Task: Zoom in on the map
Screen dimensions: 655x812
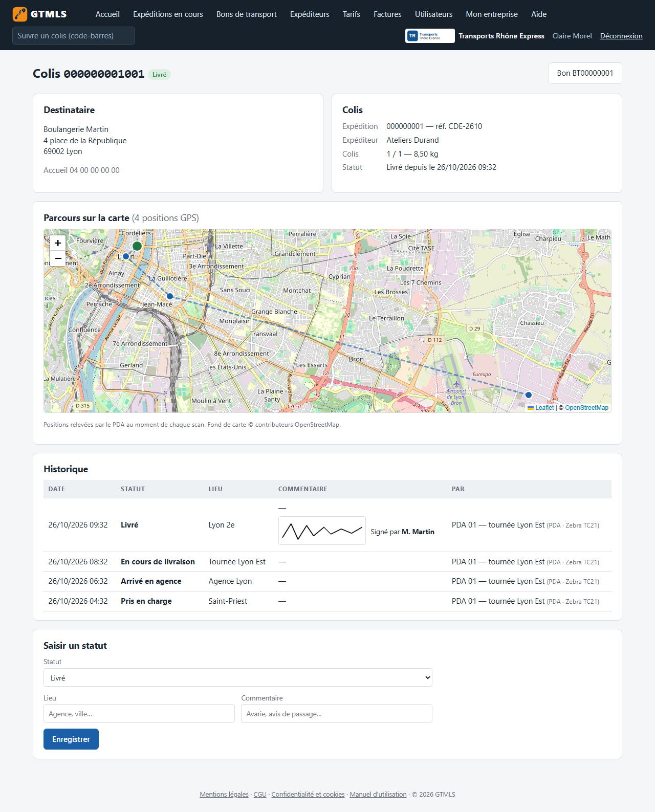Action: pos(58,243)
